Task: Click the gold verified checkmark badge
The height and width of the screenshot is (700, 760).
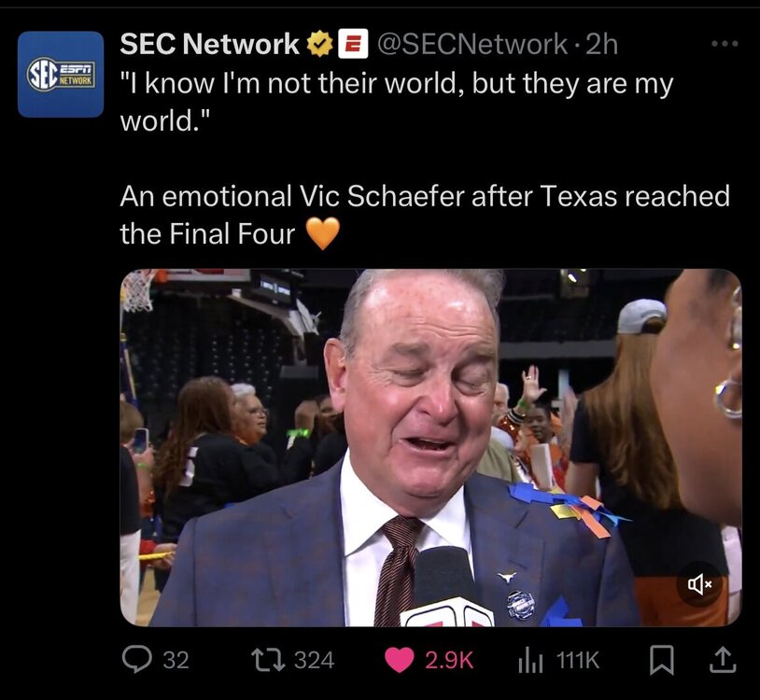Action: (320, 43)
